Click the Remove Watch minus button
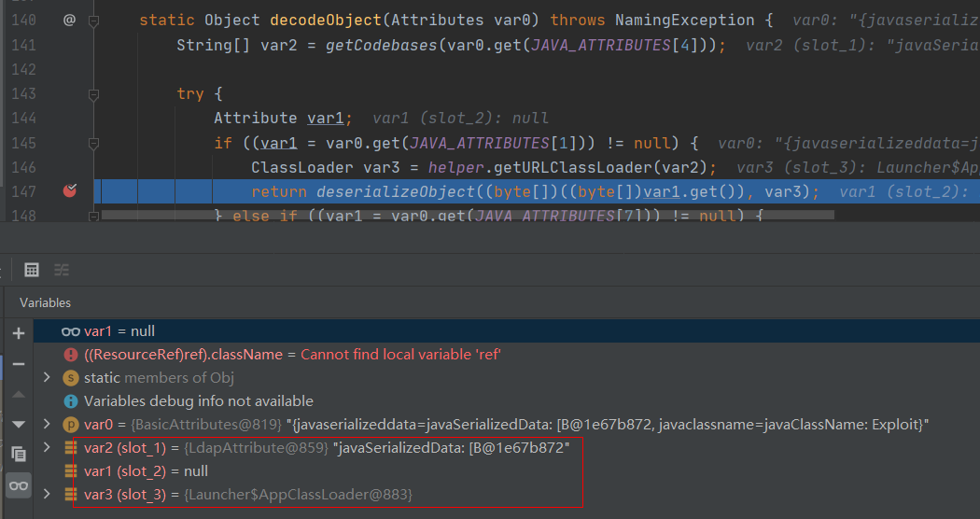 [18, 363]
